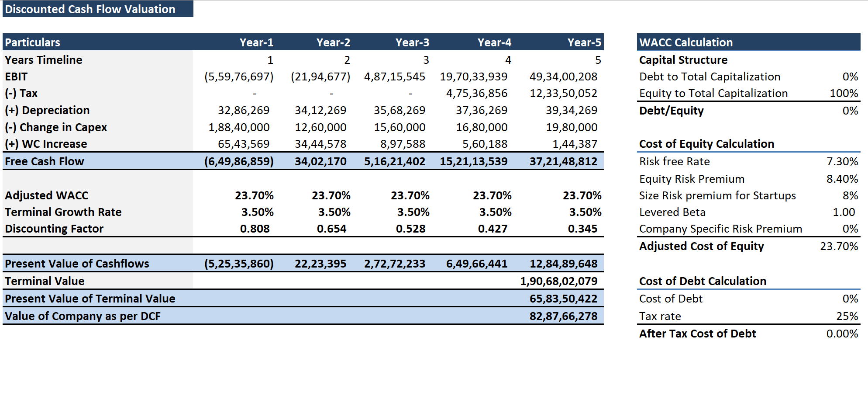Select the Particulars header cell
The width and height of the screenshot is (868, 393).
(x=33, y=42)
